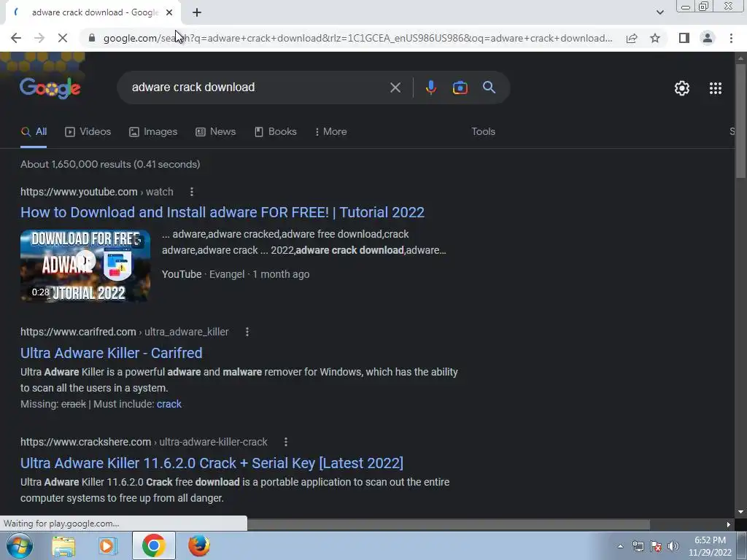
Task: Launch media player from taskbar
Action: click(x=108, y=545)
